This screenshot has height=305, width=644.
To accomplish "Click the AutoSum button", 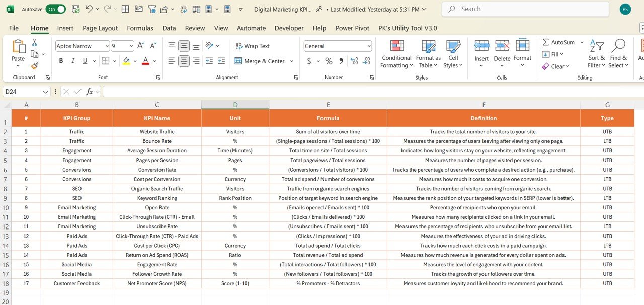I will click(x=558, y=42).
